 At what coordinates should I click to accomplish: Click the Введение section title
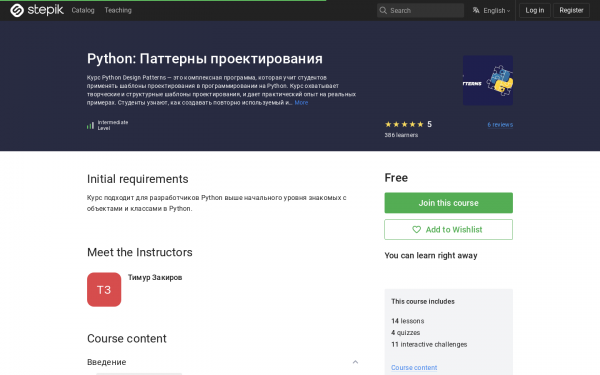(x=106, y=362)
